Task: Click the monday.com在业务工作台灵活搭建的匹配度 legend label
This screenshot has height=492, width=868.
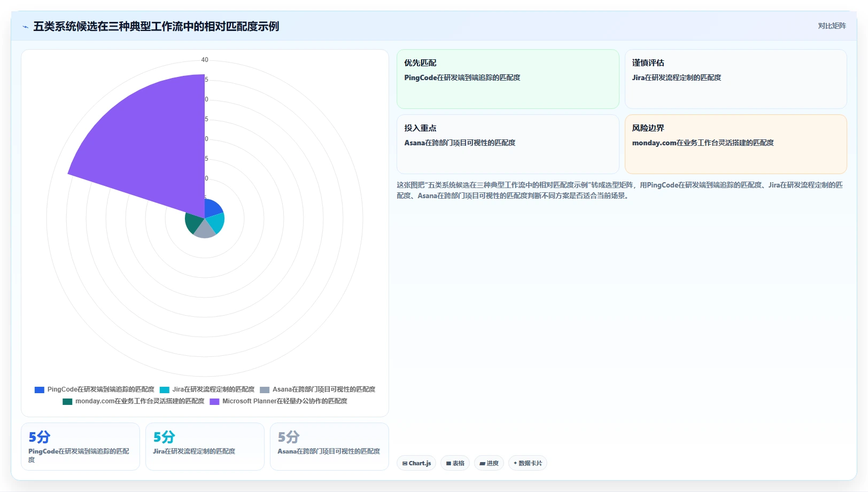Action: pyautogui.click(x=139, y=401)
